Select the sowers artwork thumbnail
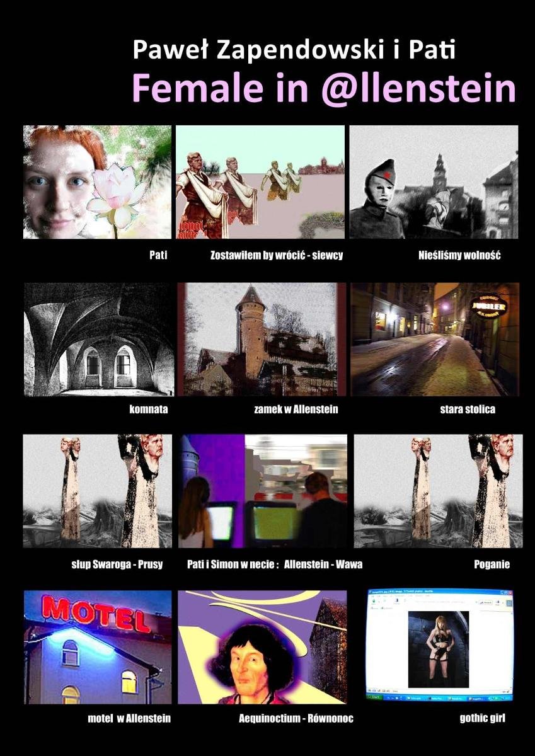Image resolution: width=535 pixels, height=756 pixels. (x=260, y=182)
